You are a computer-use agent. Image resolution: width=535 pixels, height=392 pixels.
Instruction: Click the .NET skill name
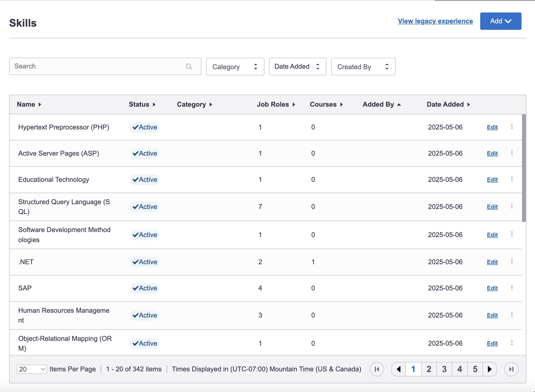tap(26, 262)
